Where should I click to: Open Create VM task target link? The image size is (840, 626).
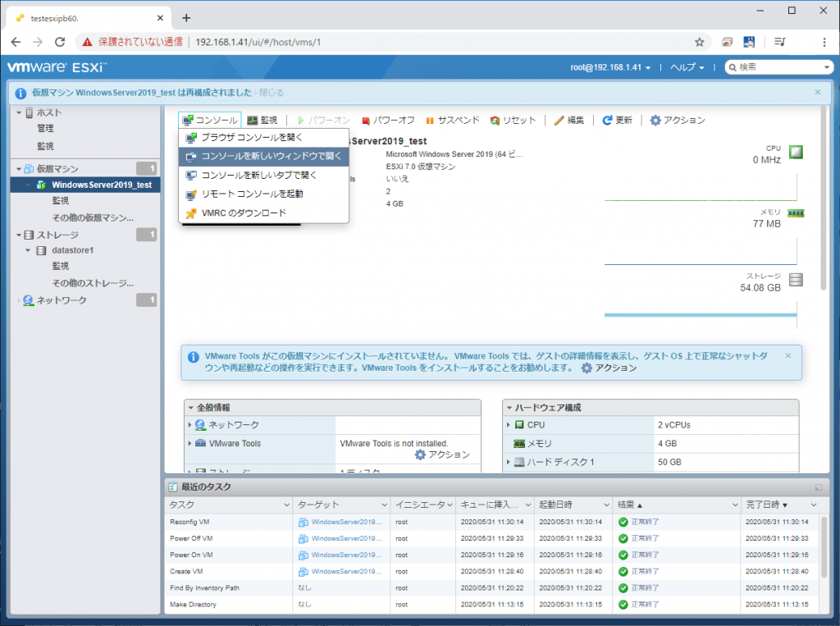coord(346,571)
